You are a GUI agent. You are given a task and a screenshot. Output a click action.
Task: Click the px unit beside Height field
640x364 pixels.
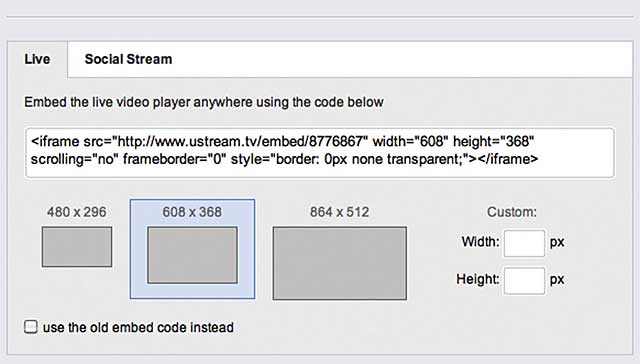557,280
